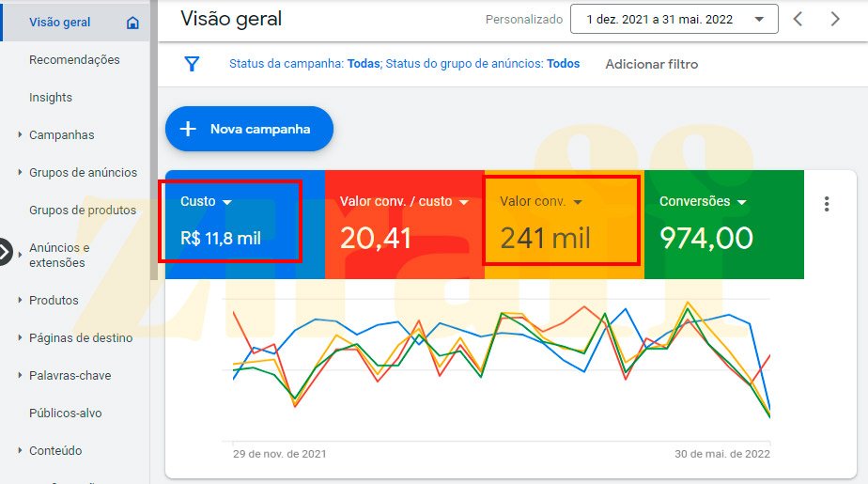Open Recomendações in the sidebar
868x484 pixels.
click(74, 60)
